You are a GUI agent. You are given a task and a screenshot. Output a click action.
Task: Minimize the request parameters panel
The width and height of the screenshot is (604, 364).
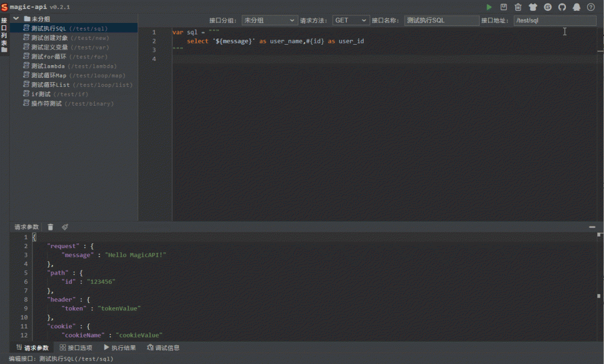tap(593, 227)
